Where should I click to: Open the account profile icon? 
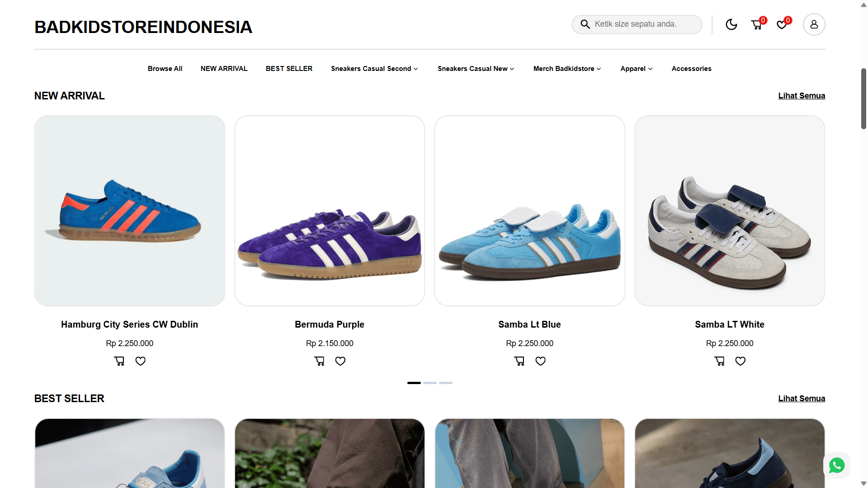pos(814,24)
